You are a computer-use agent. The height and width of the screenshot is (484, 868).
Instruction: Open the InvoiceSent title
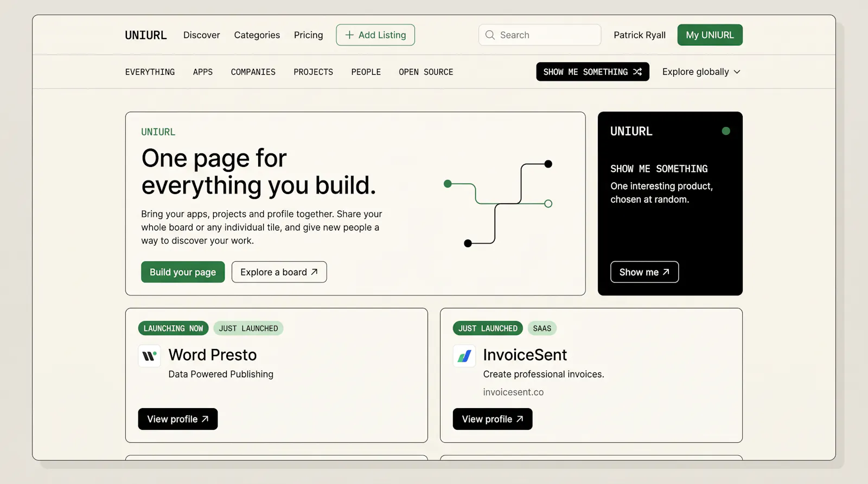point(525,355)
